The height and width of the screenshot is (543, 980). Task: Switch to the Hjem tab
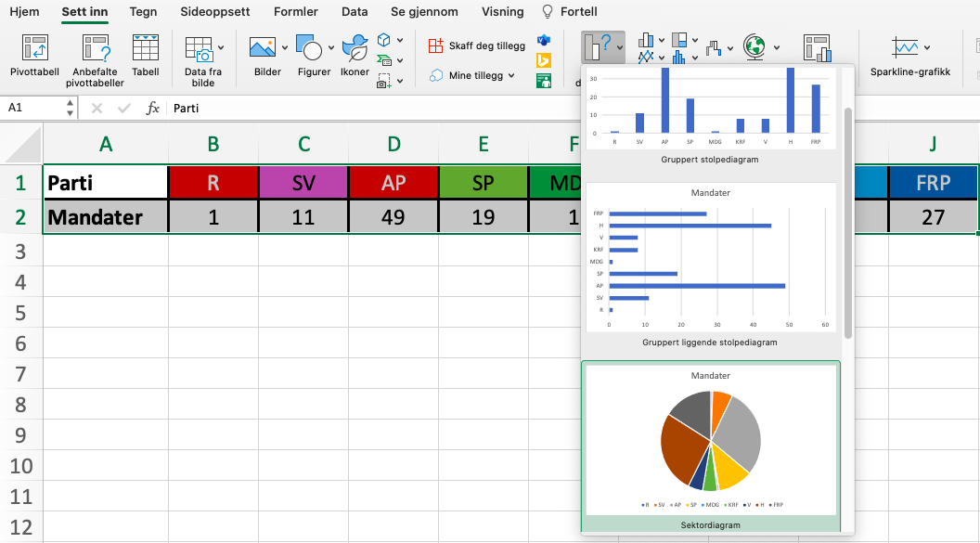pyautogui.click(x=24, y=12)
